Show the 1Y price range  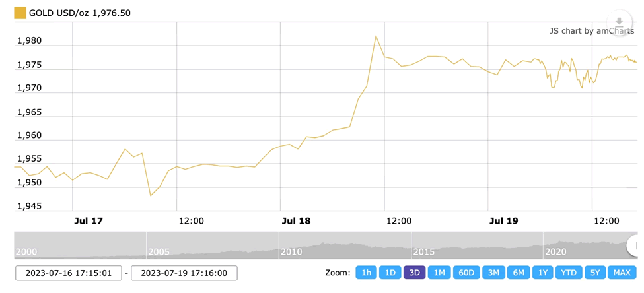542,273
